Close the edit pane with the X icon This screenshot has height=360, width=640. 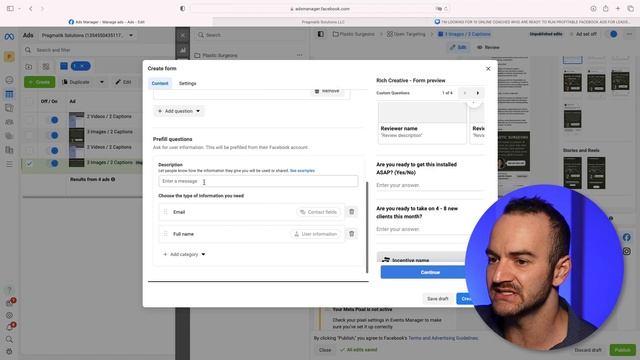(182, 35)
